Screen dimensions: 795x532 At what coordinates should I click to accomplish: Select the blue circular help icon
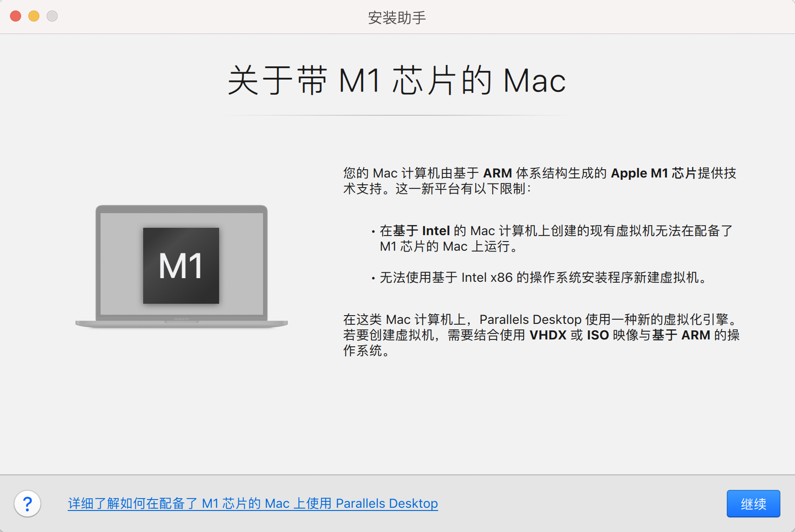click(x=28, y=504)
